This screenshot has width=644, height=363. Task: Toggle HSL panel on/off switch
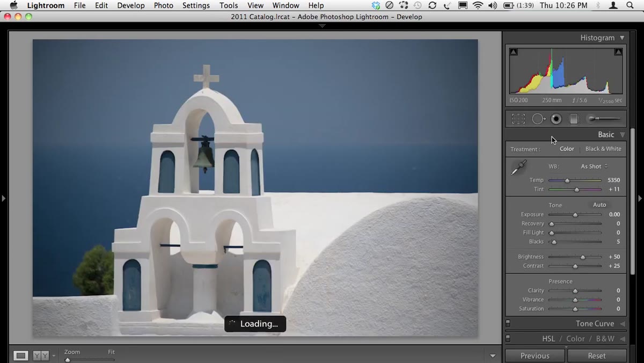tap(508, 338)
